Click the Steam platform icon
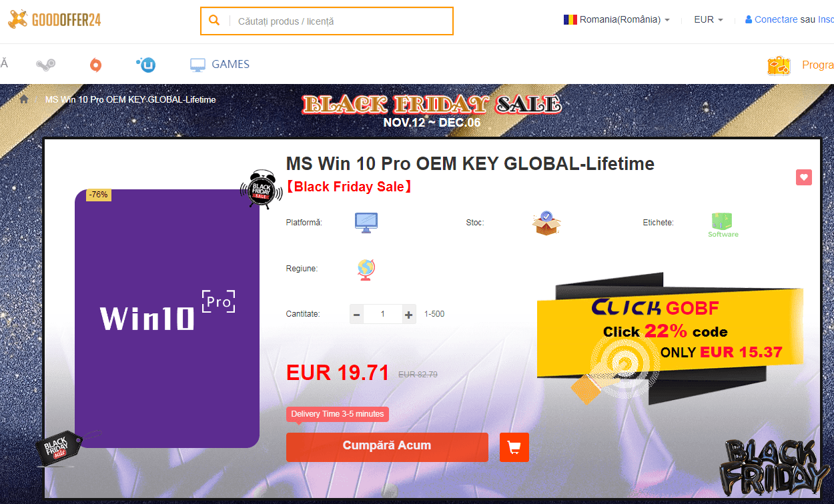Viewport: 834px width, 504px height. 45,65
